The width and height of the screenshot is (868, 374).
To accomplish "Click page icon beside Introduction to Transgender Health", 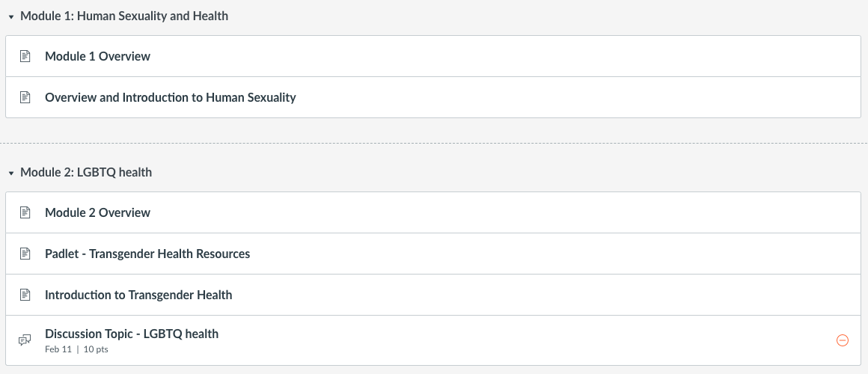I will pyautogui.click(x=25, y=295).
